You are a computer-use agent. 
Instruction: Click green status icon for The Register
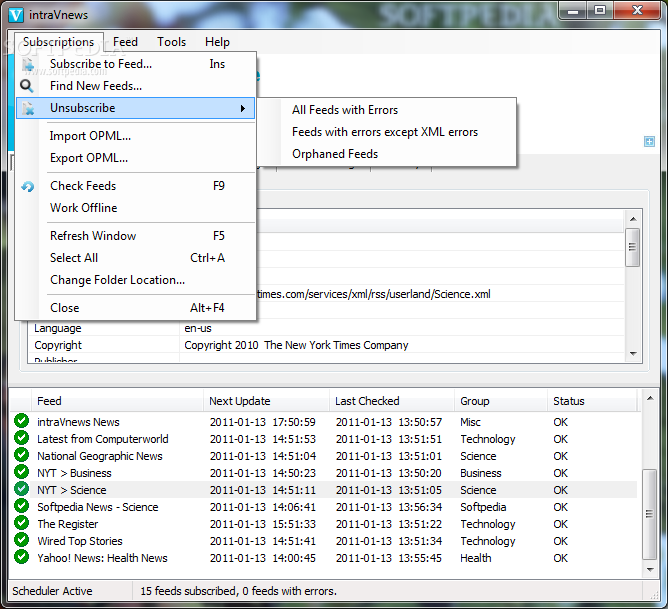point(21,523)
